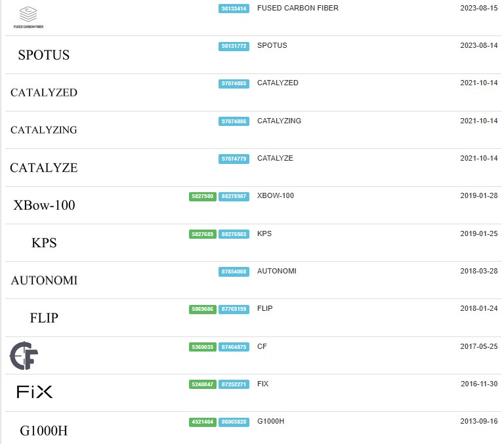Viewport: 504px width, 444px height.
Task: Open the CF crosshair logo image
Action: click(24, 355)
